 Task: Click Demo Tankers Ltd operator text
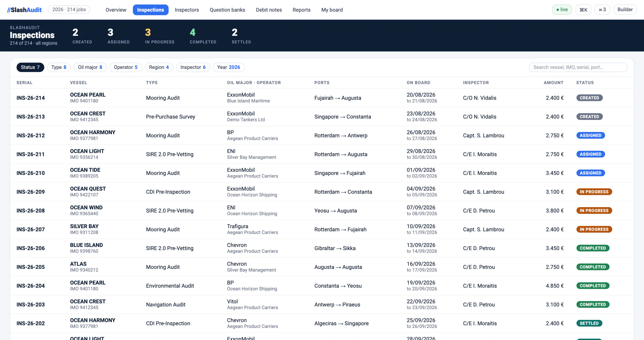pos(246,120)
